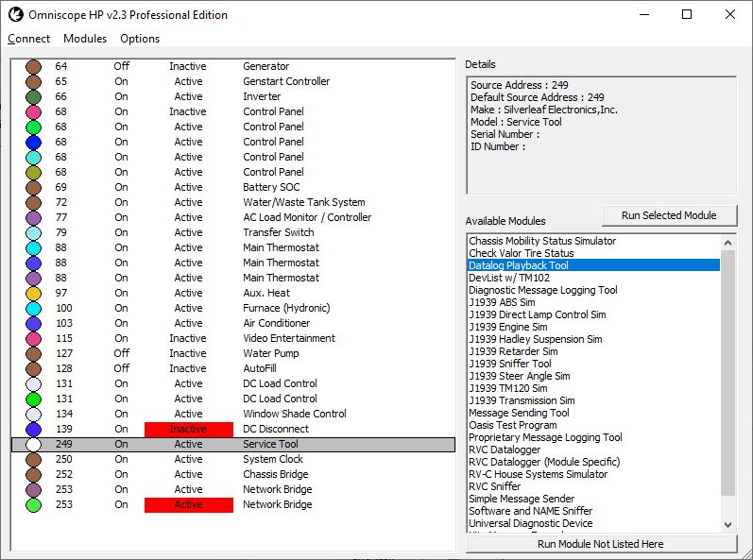This screenshot has height=560, width=753.
Task: Click Run Module Not Listed Here button
Action: click(601, 544)
